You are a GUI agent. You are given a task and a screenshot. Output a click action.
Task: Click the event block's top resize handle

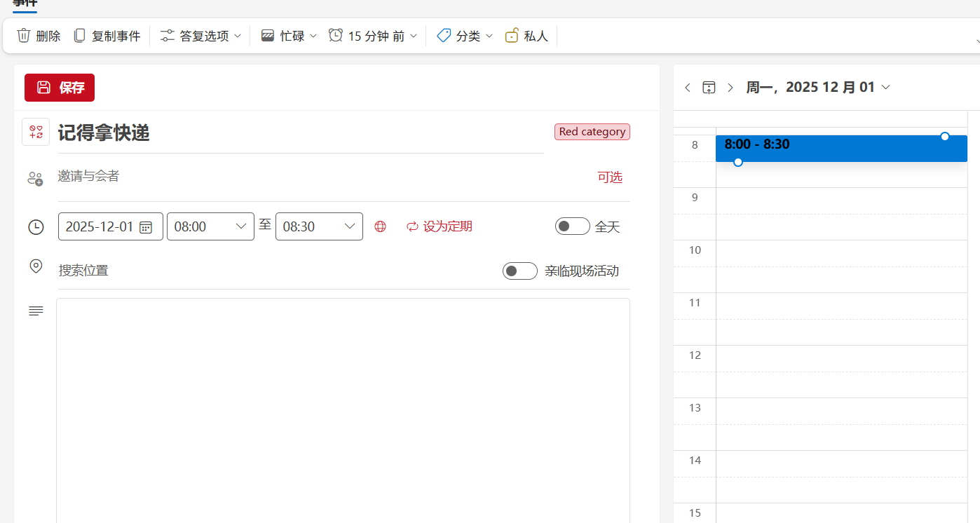coord(945,136)
